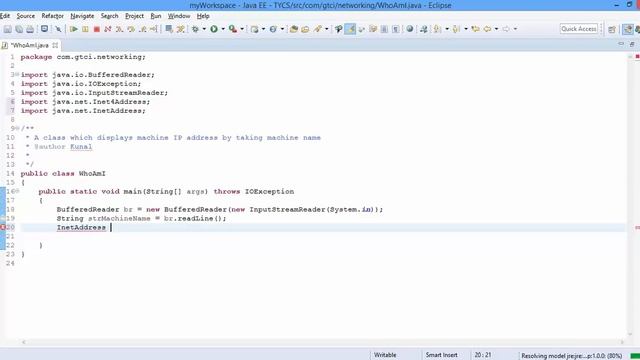Click the Print toolbar icon

30,29
